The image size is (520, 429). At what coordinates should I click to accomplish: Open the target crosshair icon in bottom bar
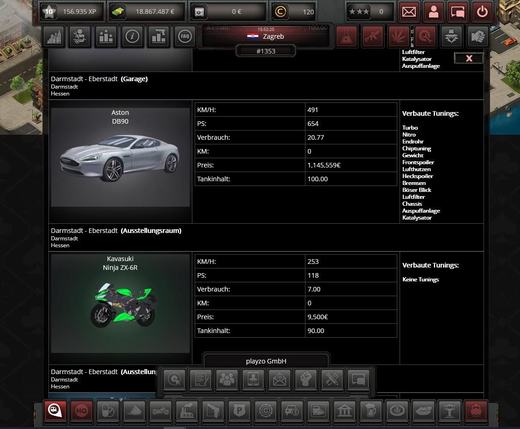click(265, 411)
